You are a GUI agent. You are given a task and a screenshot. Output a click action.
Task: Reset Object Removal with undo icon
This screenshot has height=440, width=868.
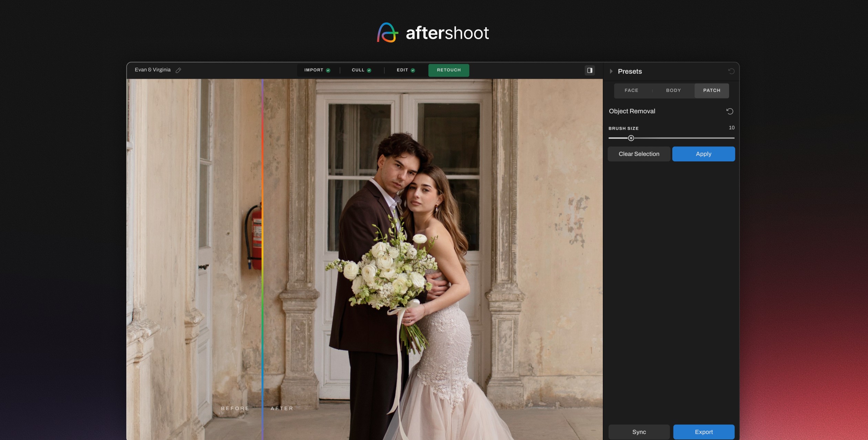pyautogui.click(x=730, y=111)
